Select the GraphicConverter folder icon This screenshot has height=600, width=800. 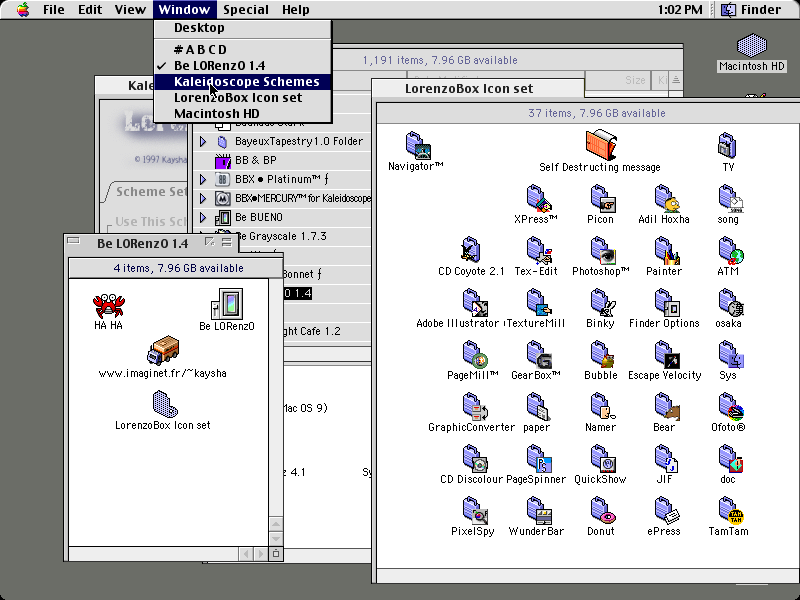click(474, 406)
